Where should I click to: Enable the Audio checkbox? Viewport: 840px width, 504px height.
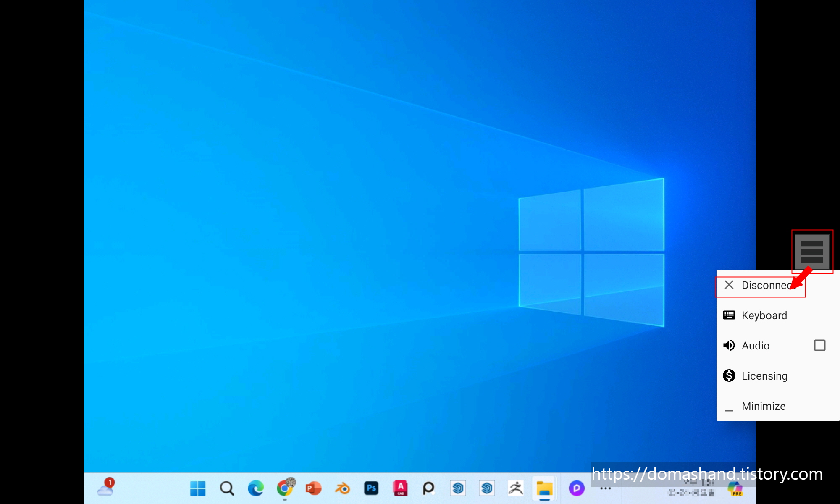[x=819, y=346]
